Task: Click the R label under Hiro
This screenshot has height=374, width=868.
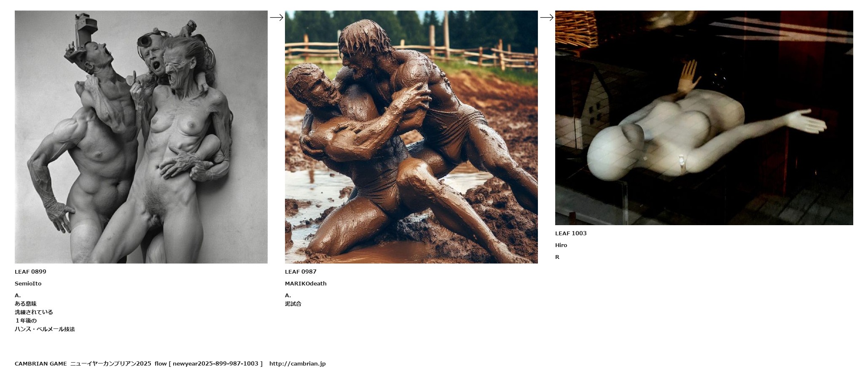Action: click(x=557, y=257)
